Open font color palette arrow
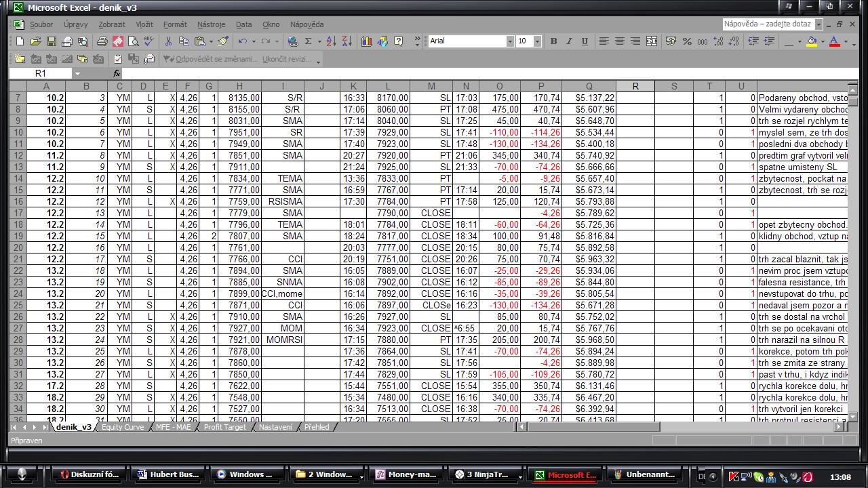Image resolution: width=868 pixels, height=488 pixels. 845,41
